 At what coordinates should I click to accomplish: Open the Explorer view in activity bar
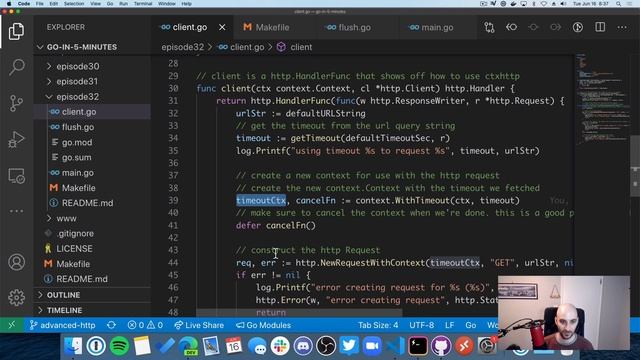pos(16,31)
